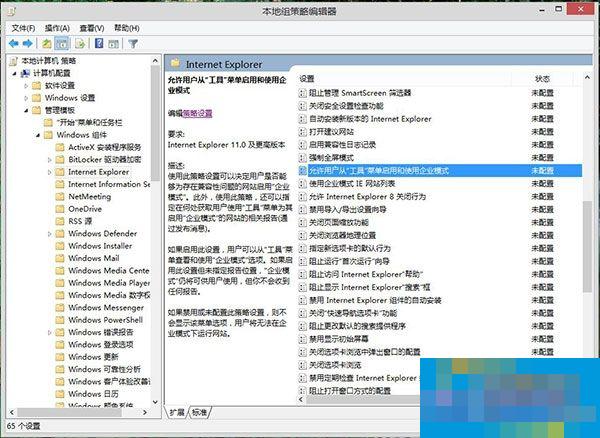
Task: Click the Back arrow toolbar icon
Action: pos(14,43)
